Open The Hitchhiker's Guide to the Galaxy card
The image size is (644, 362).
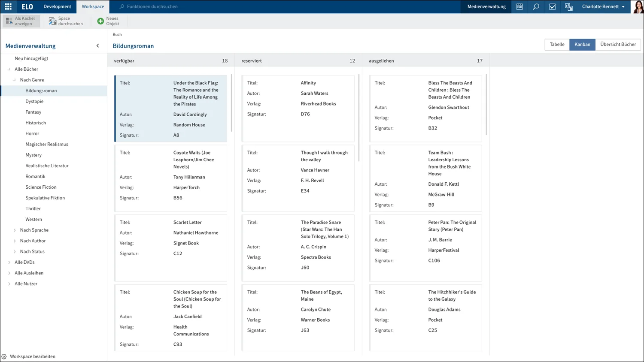425,318
